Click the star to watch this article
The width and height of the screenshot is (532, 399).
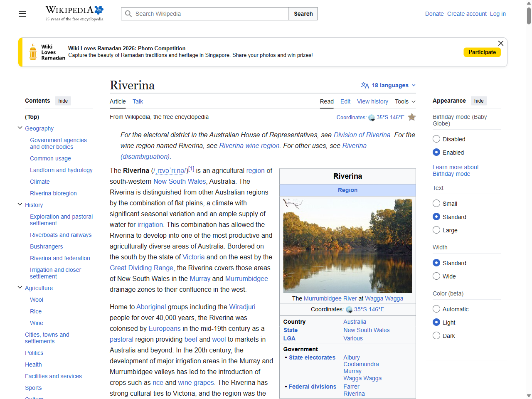(x=412, y=117)
